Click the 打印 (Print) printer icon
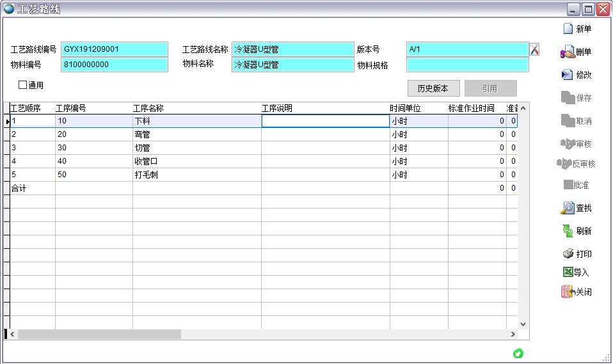The image size is (613, 364). 568,254
